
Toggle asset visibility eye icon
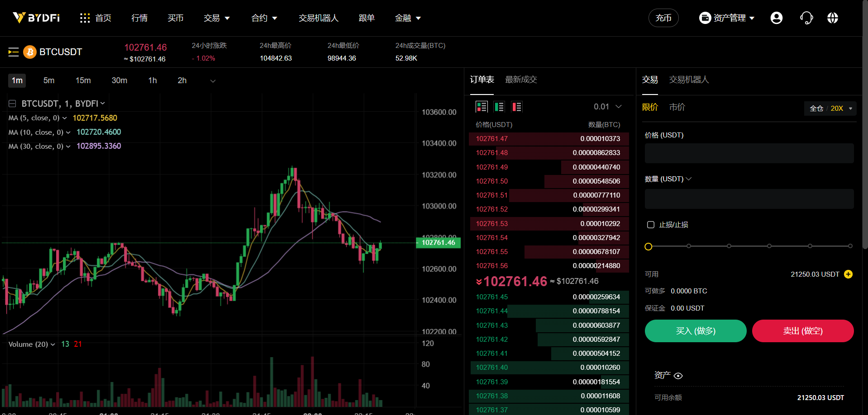click(678, 376)
